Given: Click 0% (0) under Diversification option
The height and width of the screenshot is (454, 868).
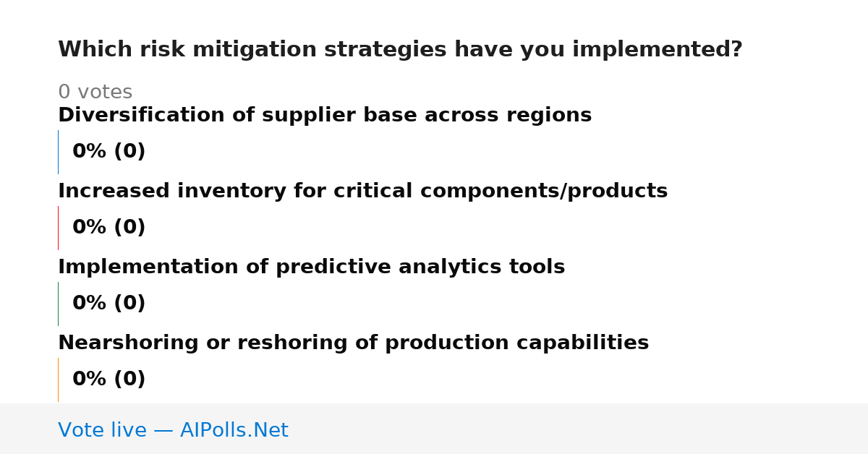Looking at the screenshot, I should coord(109,152).
